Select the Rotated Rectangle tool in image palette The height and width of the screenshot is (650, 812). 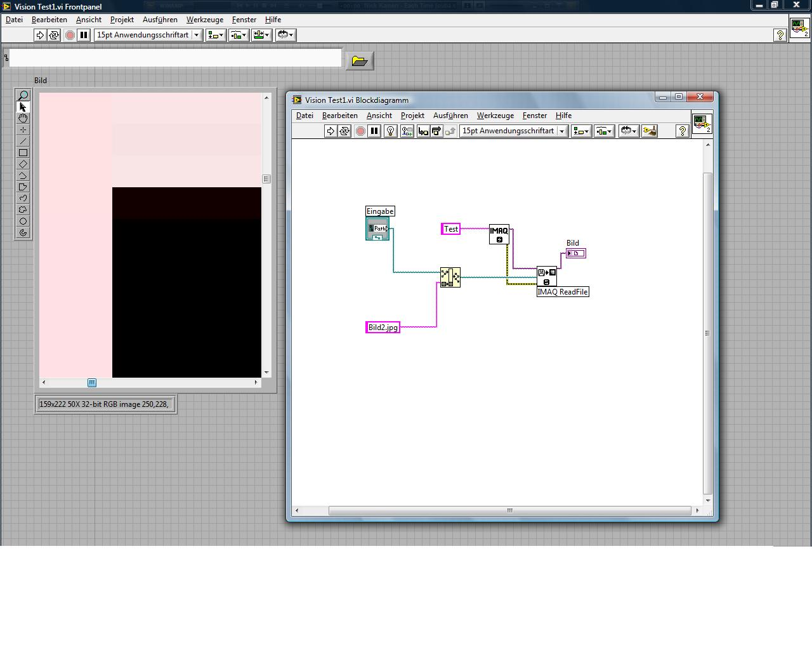pos(23,164)
